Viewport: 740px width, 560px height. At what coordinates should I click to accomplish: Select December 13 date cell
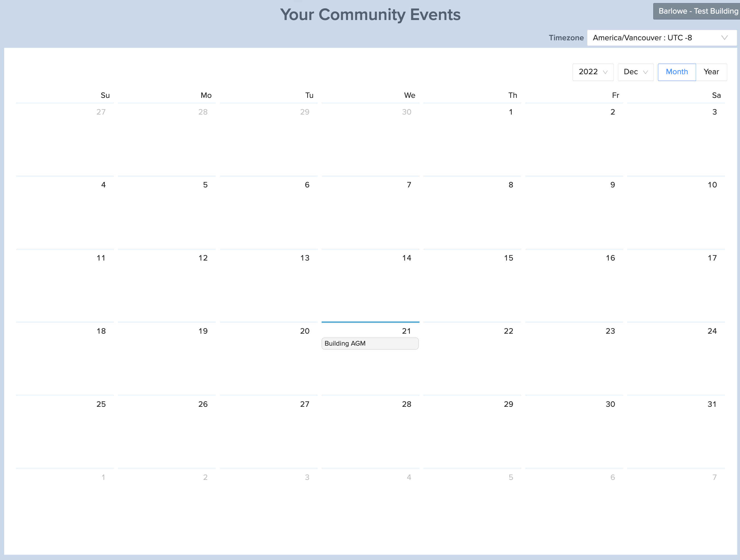[x=269, y=285]
